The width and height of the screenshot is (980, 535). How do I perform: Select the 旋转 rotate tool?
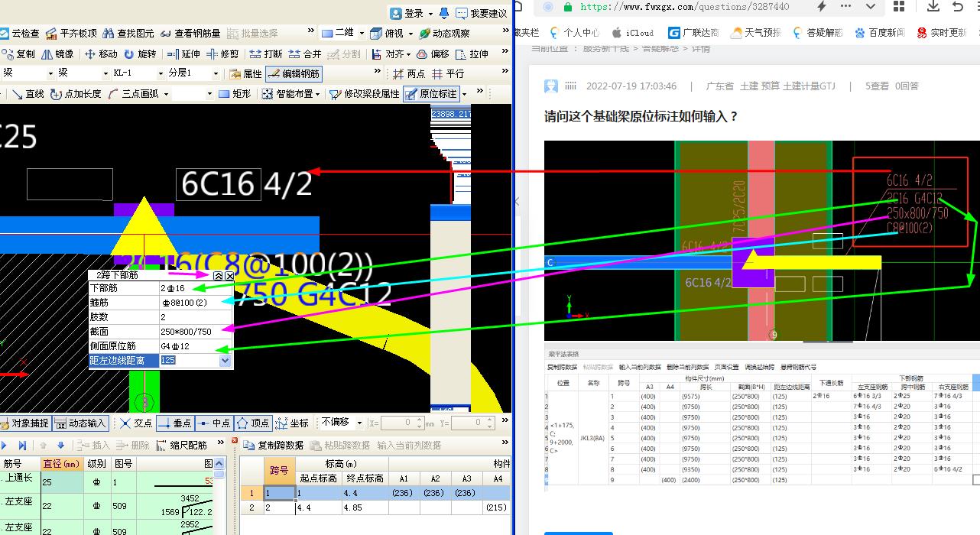pos(140,54)
